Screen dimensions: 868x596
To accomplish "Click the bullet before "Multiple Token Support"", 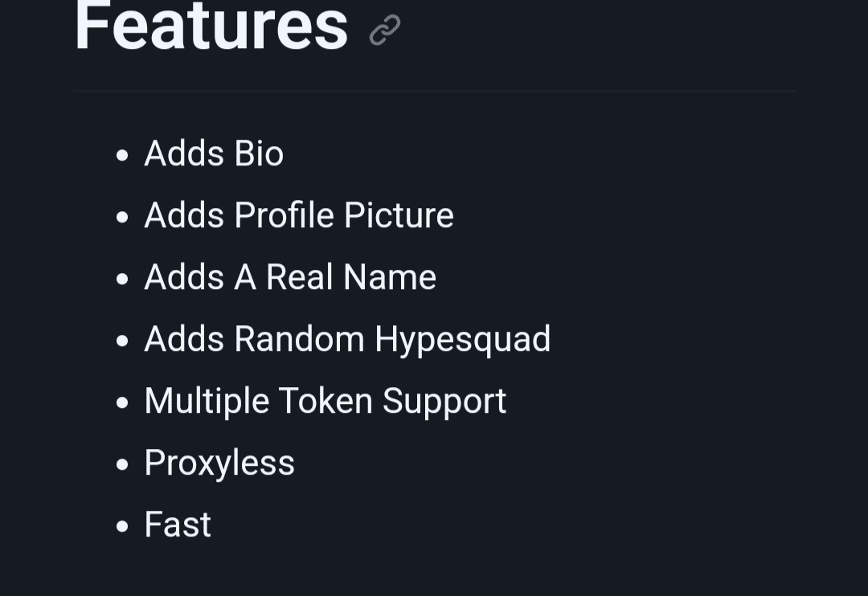I will coord(122,402).
